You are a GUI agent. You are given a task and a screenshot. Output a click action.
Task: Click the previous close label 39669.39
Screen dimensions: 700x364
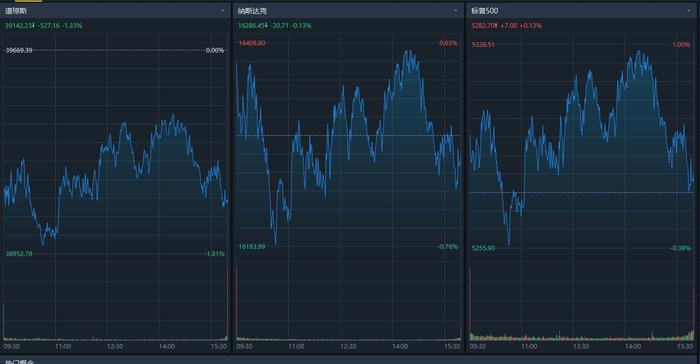click(19, 50)
